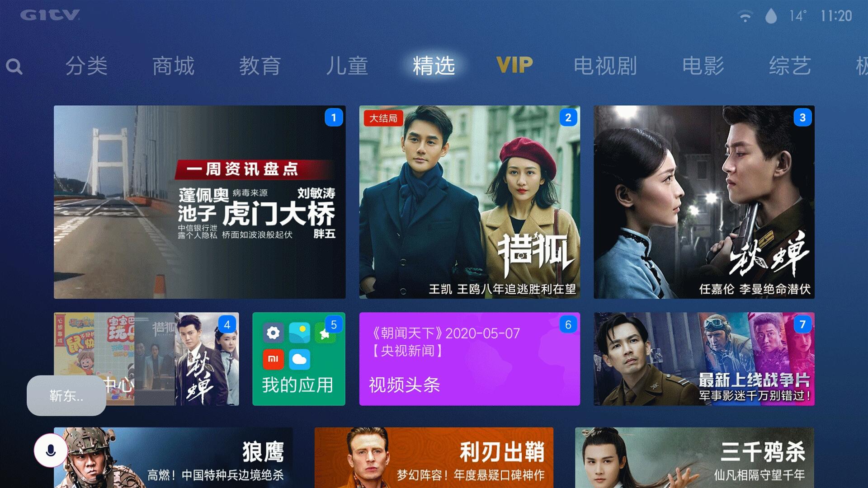
Task: Open the 猎狐 drama poster
Action: coord(469,202)
